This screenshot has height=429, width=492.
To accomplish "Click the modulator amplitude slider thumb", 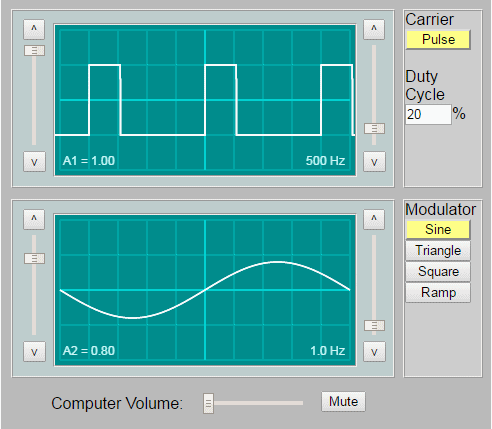I will click(x=34, y=258).
